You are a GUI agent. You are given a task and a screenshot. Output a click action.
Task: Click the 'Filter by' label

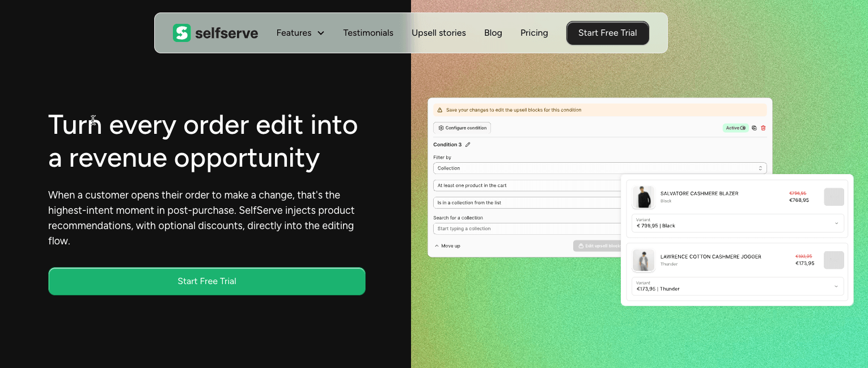pos(442,158)
